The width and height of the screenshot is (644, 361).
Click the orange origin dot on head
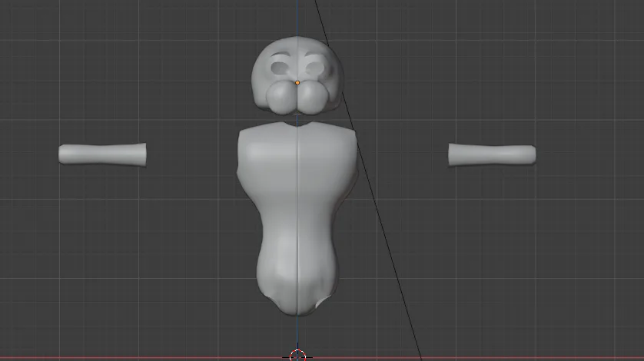click(297, 82)
